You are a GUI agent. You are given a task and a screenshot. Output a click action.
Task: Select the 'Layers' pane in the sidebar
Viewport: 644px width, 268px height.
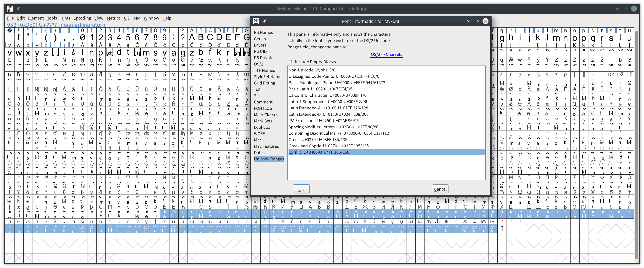[x=260, y=45]
